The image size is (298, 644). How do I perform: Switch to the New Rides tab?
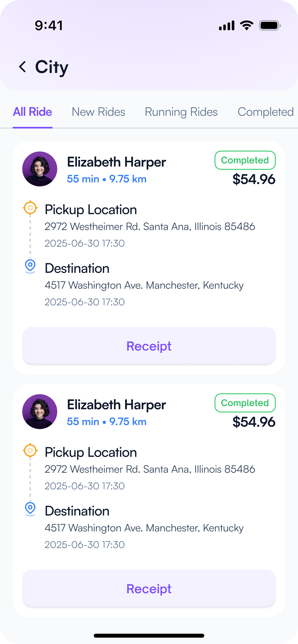pos(98,112)
